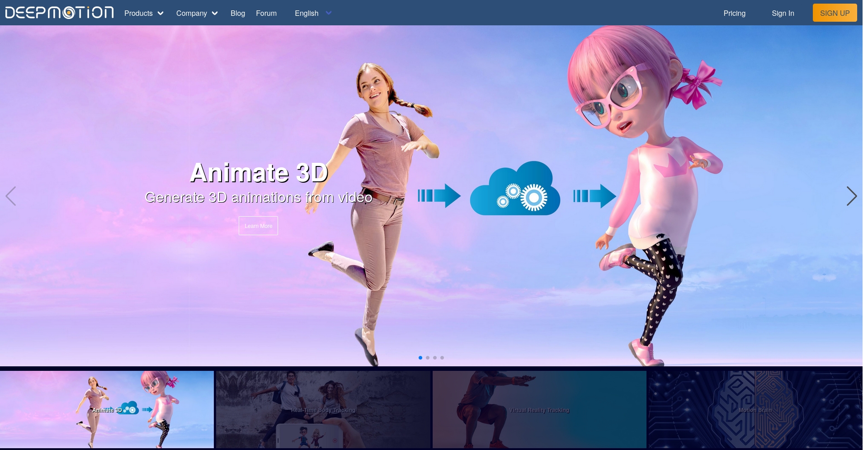
Task: Open the Company dropdown menu
Action: (197, 14)
